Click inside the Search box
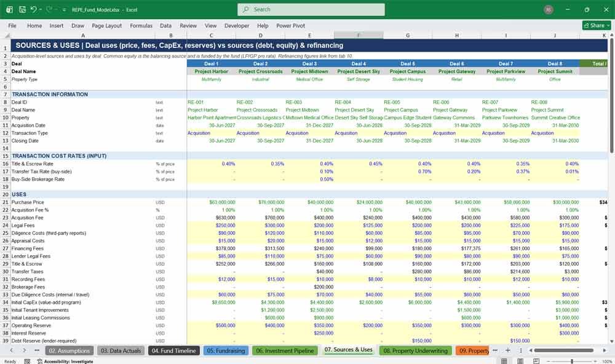The height and width of the screenshot is (364, 615). tap(311, 9)
